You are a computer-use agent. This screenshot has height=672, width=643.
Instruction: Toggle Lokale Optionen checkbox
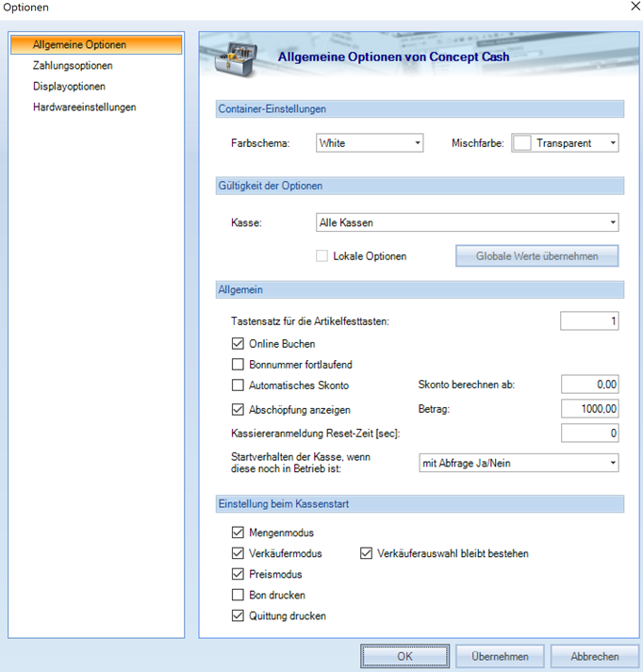pyautogui.click(x=321, y=255)
